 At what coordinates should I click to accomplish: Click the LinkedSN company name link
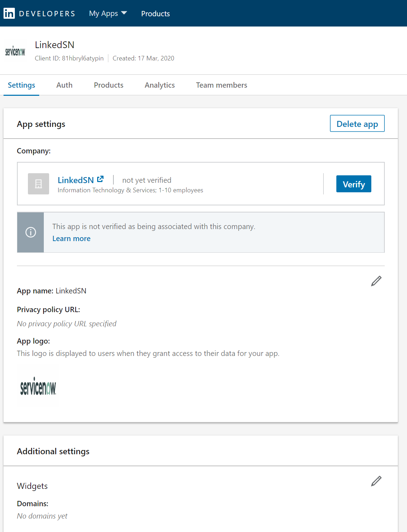(76, 180)
